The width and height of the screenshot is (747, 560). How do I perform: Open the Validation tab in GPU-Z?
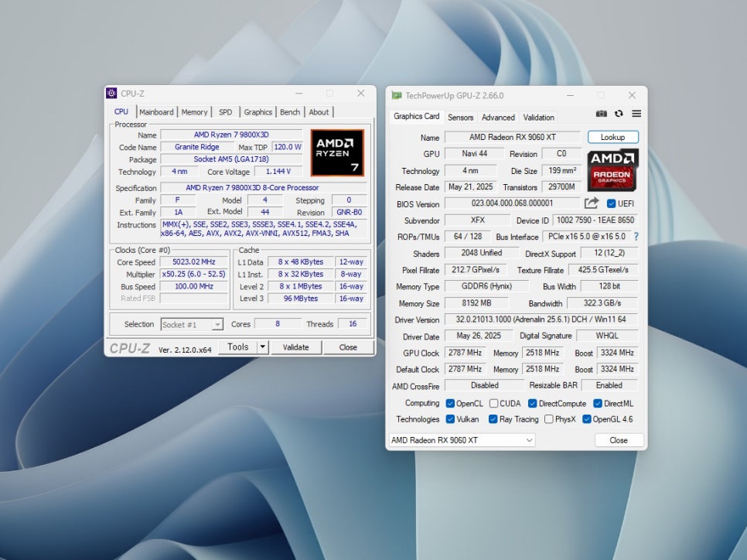[x=538, y=118]
